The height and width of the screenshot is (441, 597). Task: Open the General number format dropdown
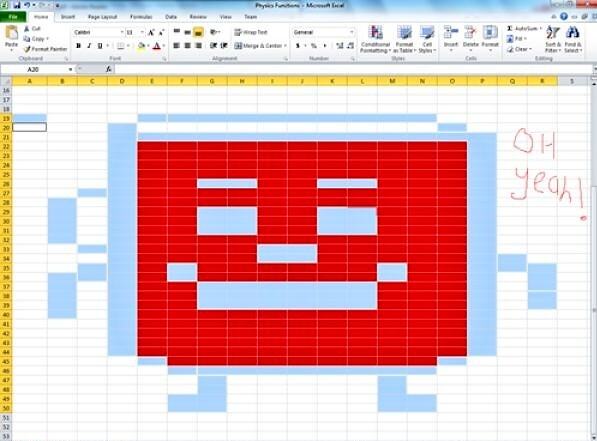click(351, 32)
